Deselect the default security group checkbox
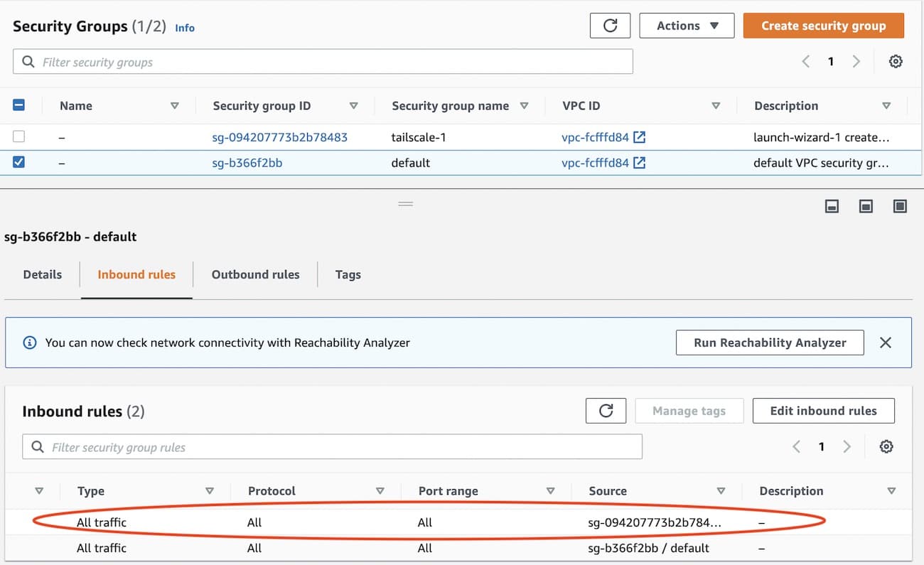This screenshot has height=565, width=924. click(x=19, y=162)
